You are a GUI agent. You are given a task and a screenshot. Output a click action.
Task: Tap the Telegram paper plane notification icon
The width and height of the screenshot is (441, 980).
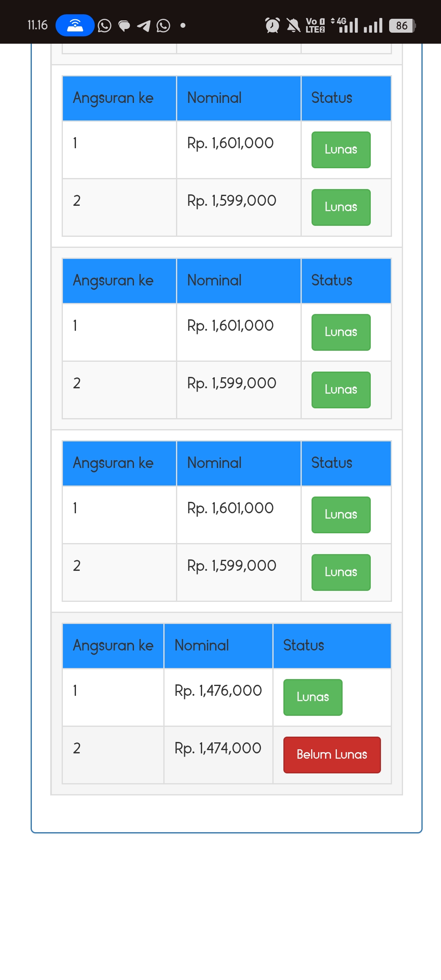click(x=144, y=26)
